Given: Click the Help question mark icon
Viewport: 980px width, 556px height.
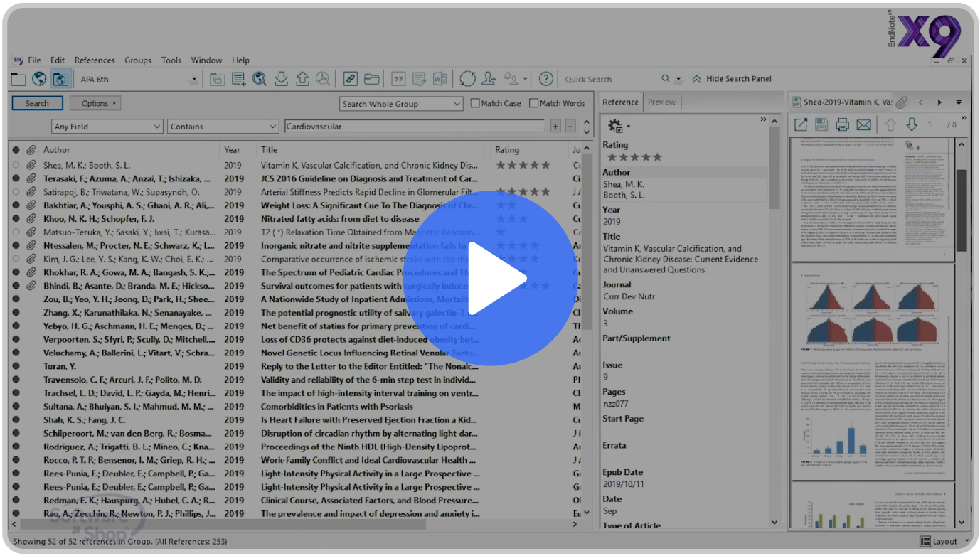Looking at the screenshot, I should (x=545, y=79).
